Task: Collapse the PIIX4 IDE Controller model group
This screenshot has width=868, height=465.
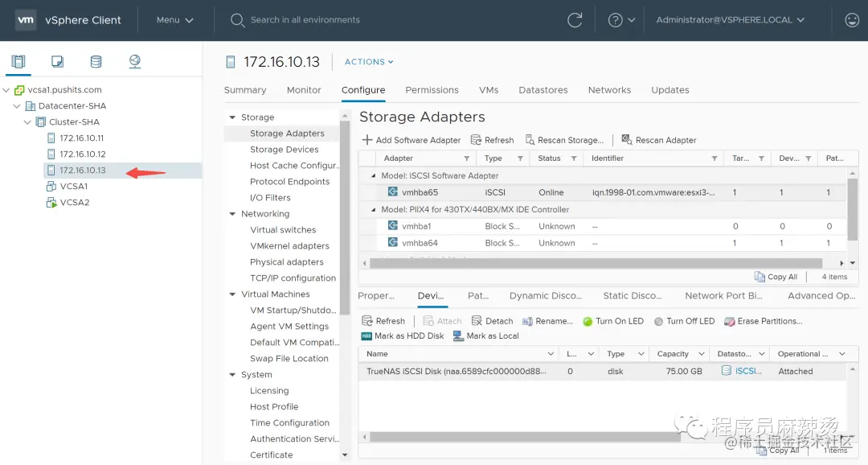Action: pyautogui.click(x=373, y=209)
